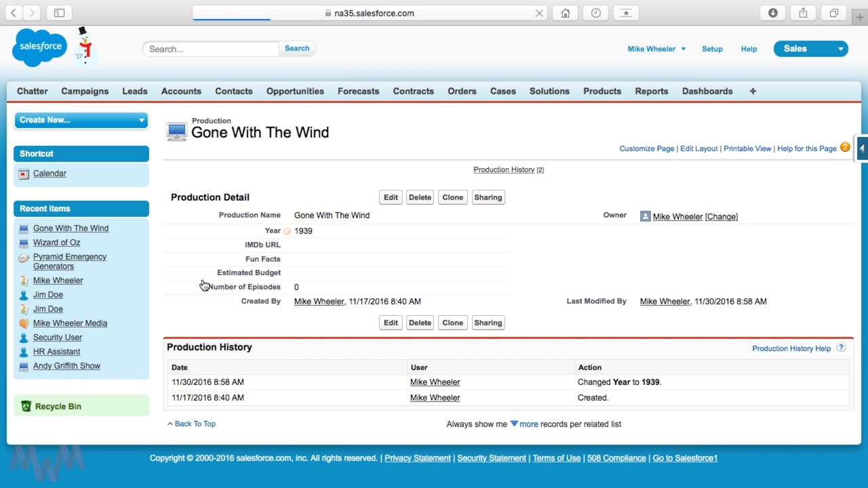Click the Year field help bubble icon
This screenshot has width=868, height=488.
coord(287,231)
